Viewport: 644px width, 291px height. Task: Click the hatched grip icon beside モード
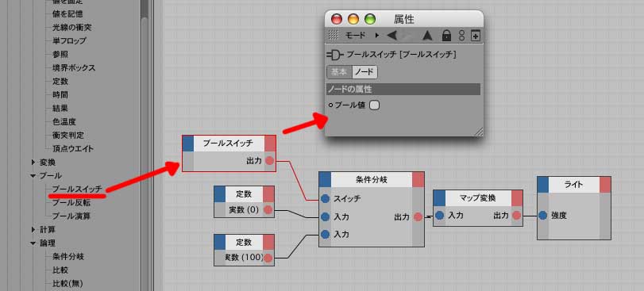(x=333, y=36)
